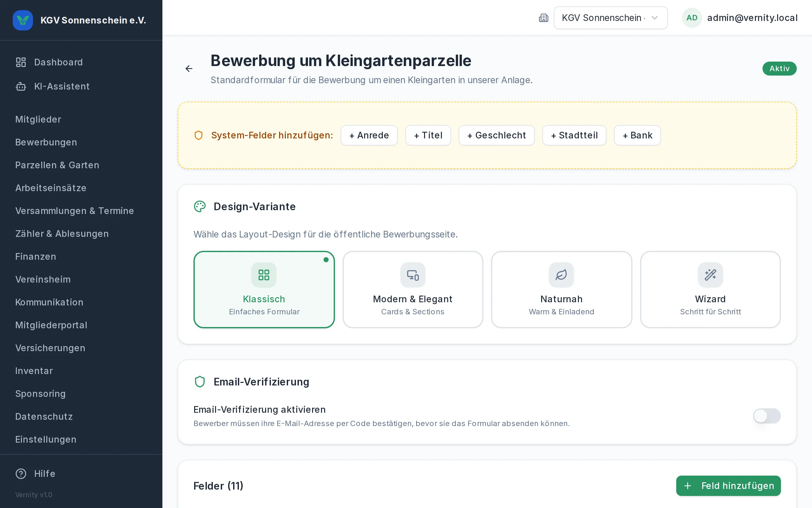Image resolution: width=812 pixels, height=508 pixels.
Task: Click the Hilfe question mark icon
Action: coord(21,473)
